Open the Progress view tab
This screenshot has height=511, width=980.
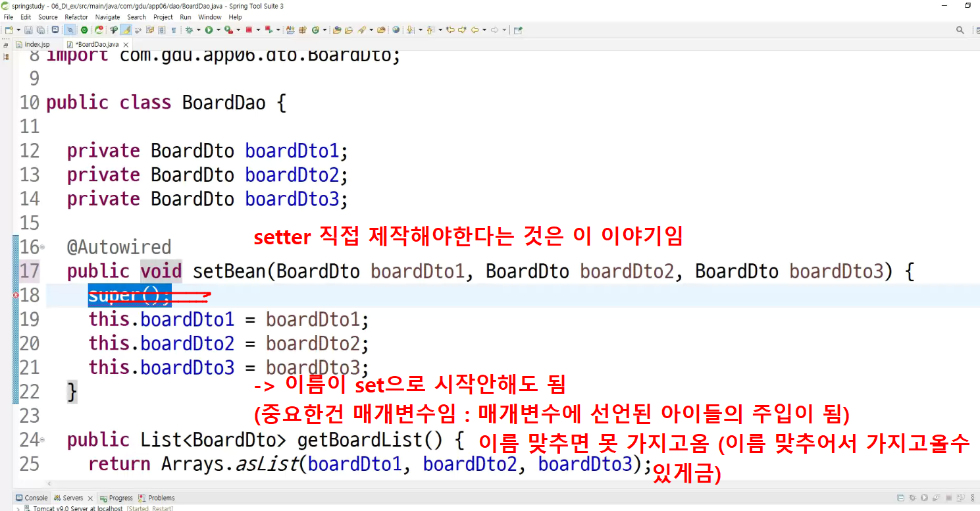pos(116,498)
